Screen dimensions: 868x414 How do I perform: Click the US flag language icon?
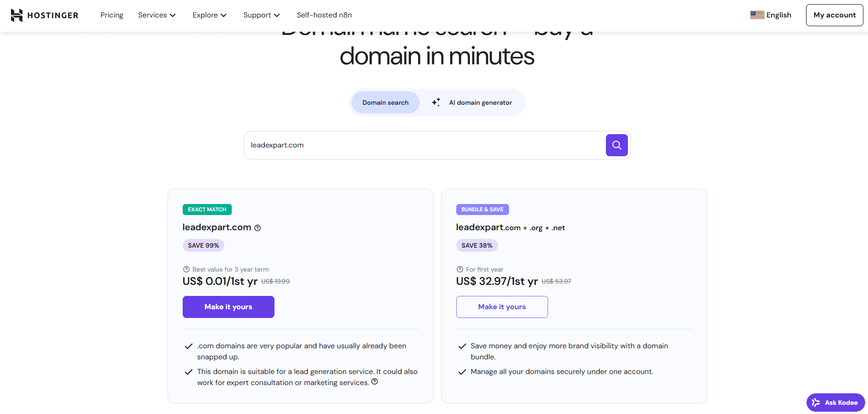tap(757, 15)
